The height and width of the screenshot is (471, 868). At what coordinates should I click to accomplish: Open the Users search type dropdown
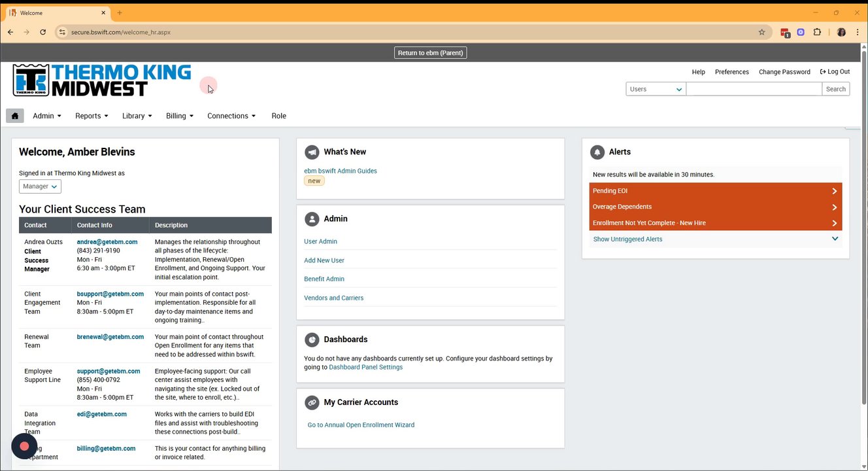pyautogui.click(x=656, y=89)
